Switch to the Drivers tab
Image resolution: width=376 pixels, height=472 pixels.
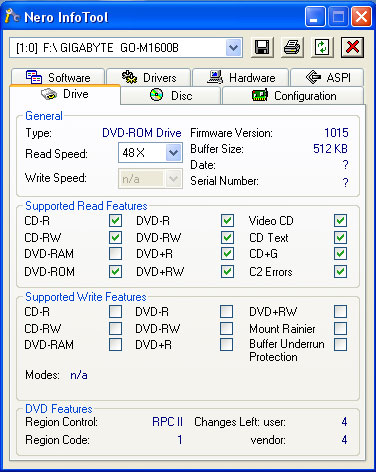click(149, 77)
